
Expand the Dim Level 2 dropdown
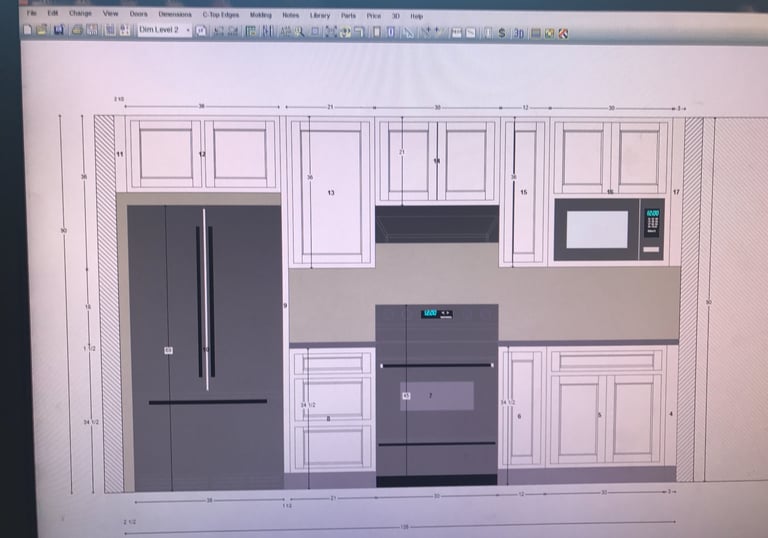188,30
